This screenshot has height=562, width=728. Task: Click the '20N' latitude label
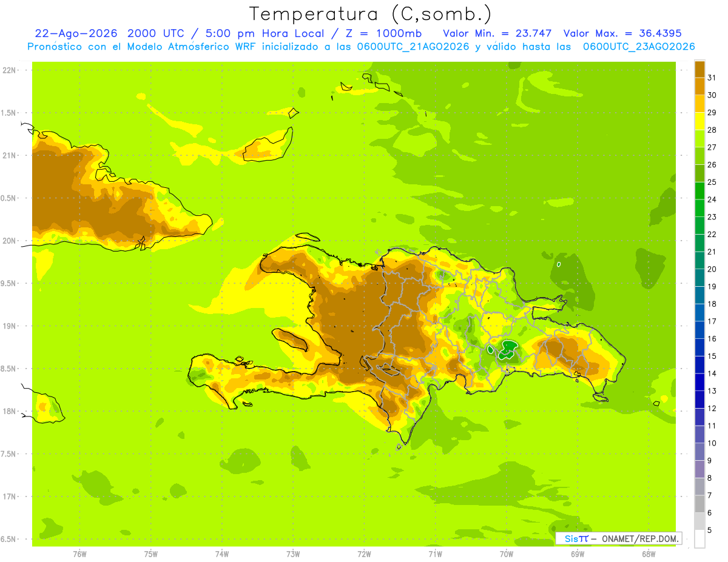(x=9, y=241)
